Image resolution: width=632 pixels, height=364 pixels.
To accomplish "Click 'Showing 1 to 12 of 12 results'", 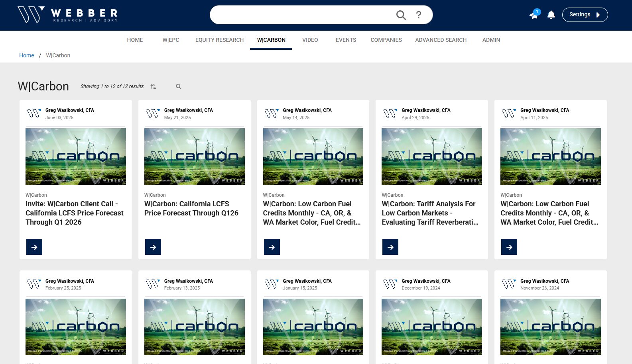I will 112,86.
